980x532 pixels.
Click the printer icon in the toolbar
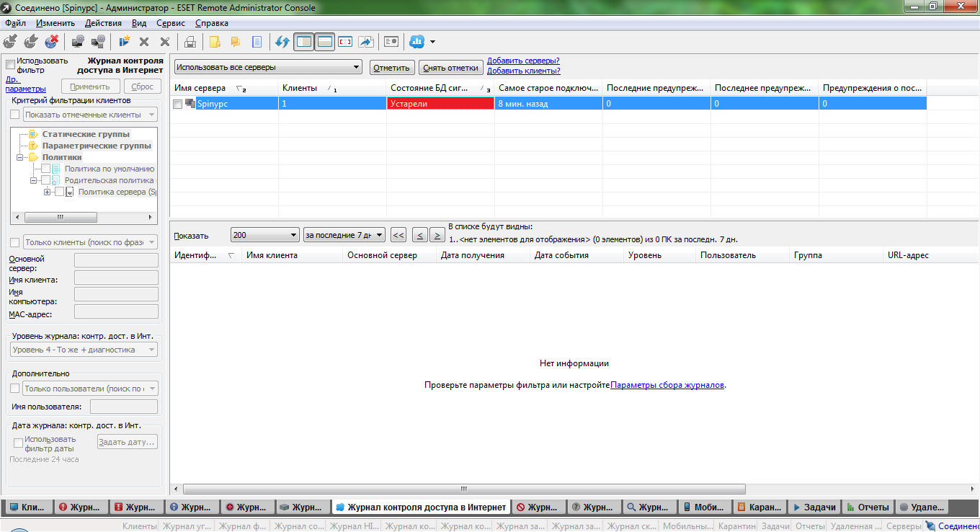click(190, 42)
